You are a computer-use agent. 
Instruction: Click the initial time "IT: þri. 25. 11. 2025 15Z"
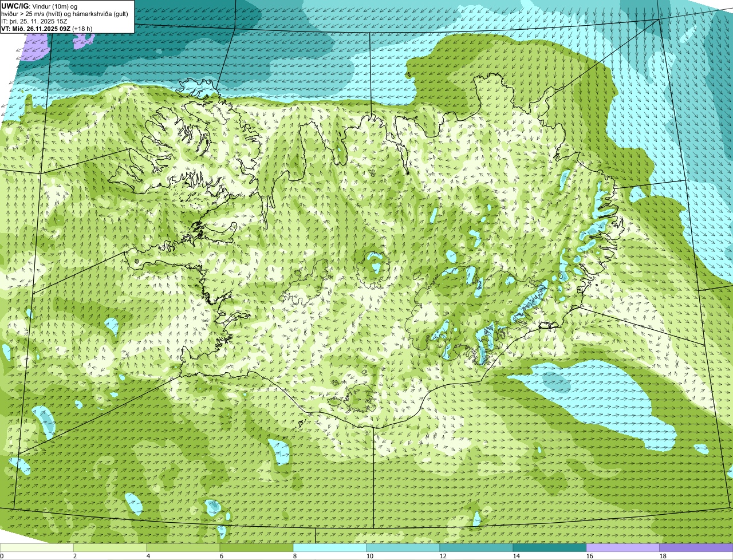(x=34, y=21)
